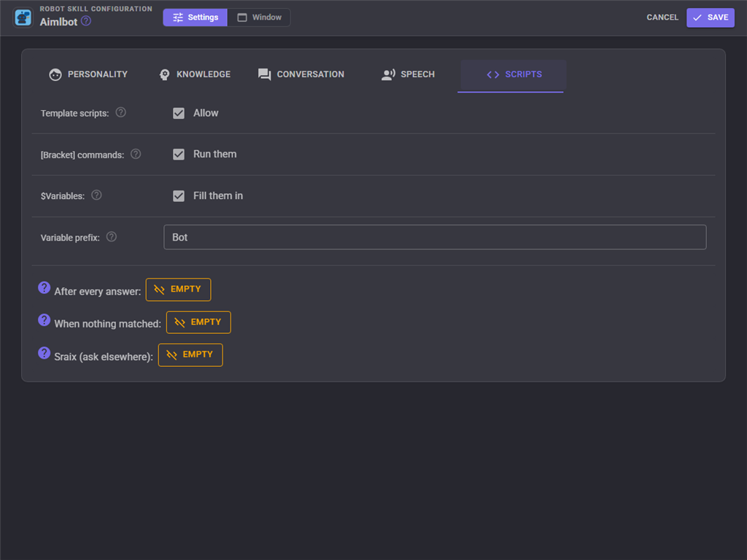Edit the EMPTY script for After every answer

(x=178, y=289)
